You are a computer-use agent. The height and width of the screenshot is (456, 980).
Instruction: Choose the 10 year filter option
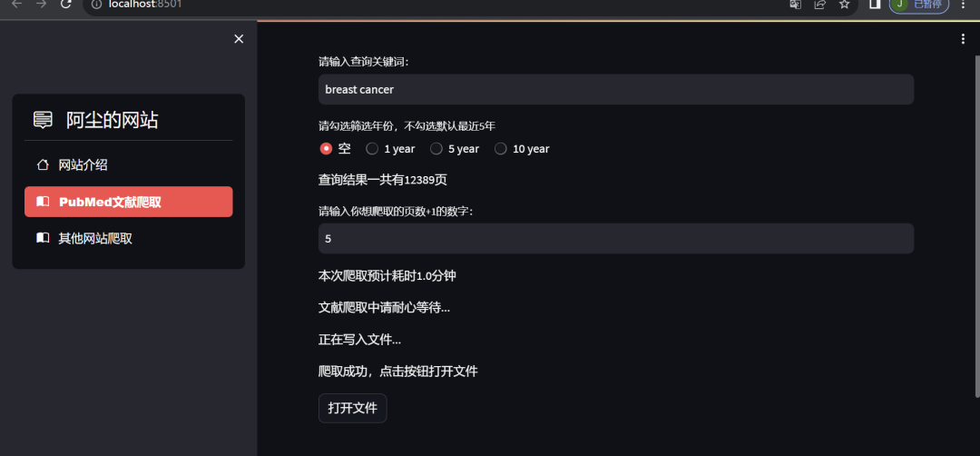click(522, 149)
